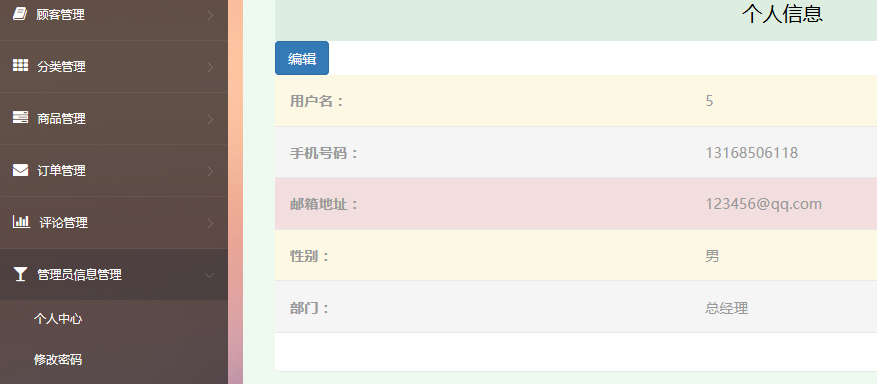This screenshot has height=384, width=877.
Task: Open the 修改密码 submenu item
Action: (58, 359)
